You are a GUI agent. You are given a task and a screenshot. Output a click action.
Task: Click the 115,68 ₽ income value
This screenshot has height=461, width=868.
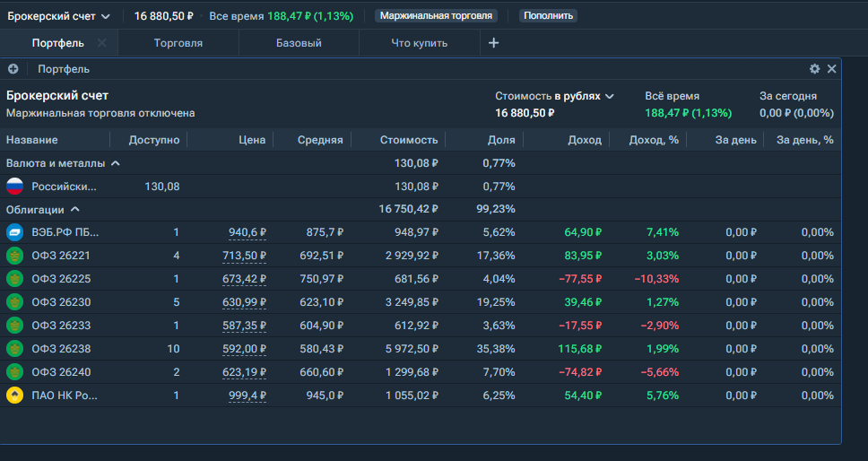(580, 349)
